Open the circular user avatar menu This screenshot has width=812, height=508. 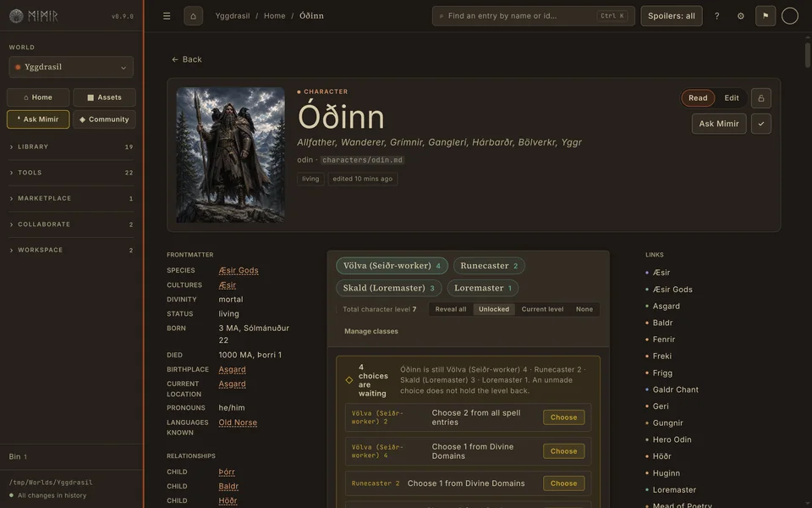click(x=790, y=16)
